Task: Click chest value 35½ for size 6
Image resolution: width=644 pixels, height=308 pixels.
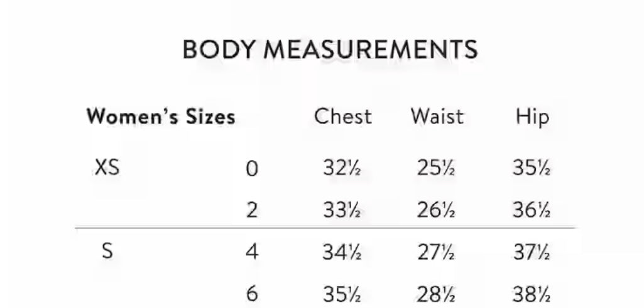Action: (x=342, y=294)
